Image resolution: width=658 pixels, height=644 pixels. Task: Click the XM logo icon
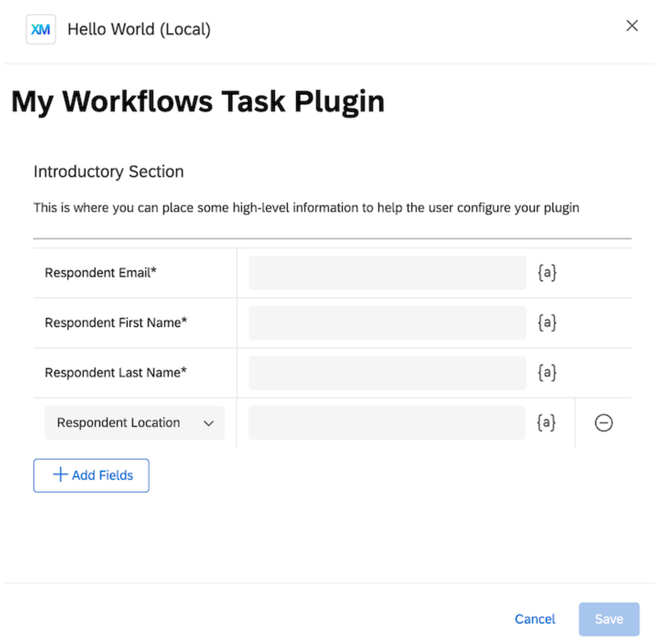pos(41,29)
